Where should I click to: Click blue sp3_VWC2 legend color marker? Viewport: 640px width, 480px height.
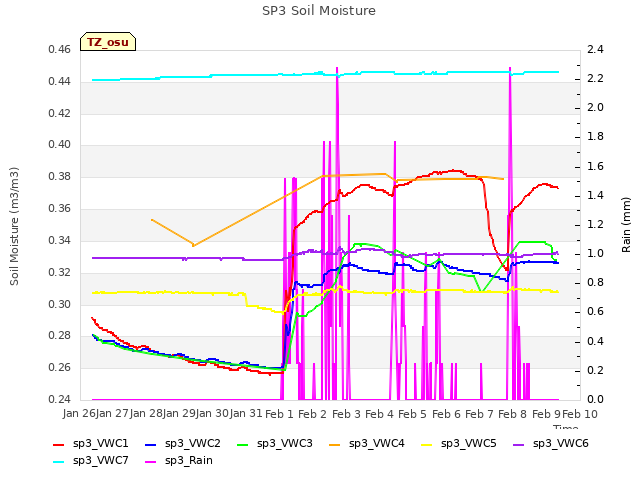coord(151,444)
